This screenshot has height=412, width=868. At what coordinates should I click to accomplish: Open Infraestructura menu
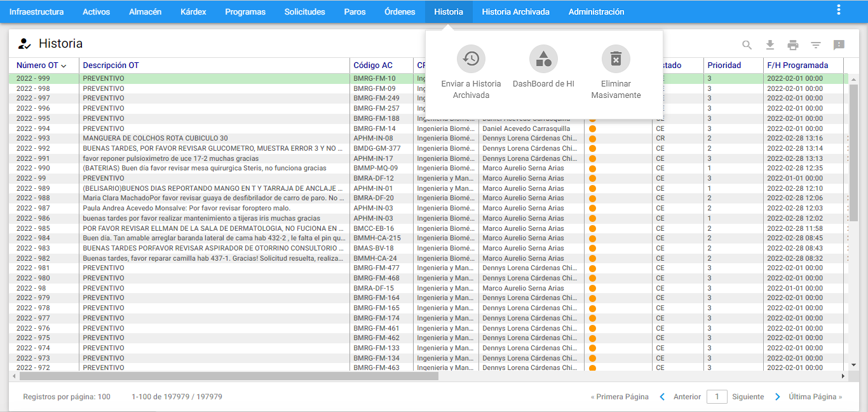click(37, 11)
